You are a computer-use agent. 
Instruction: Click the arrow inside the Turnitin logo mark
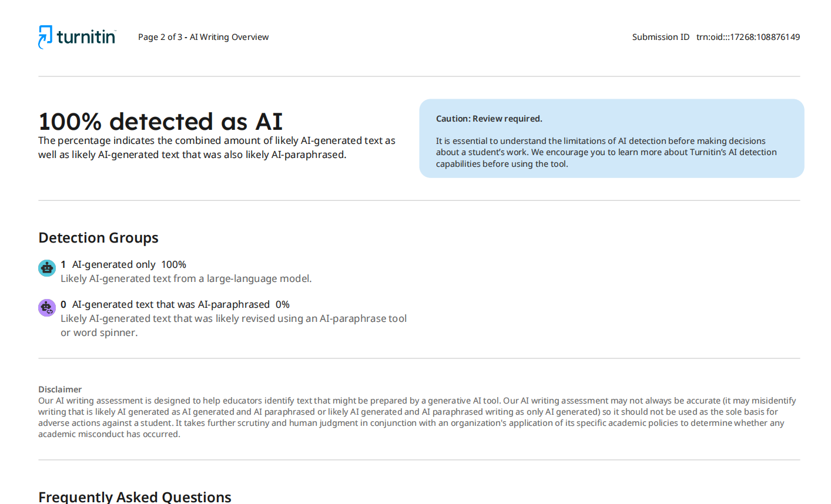click(x=43, y=36)
